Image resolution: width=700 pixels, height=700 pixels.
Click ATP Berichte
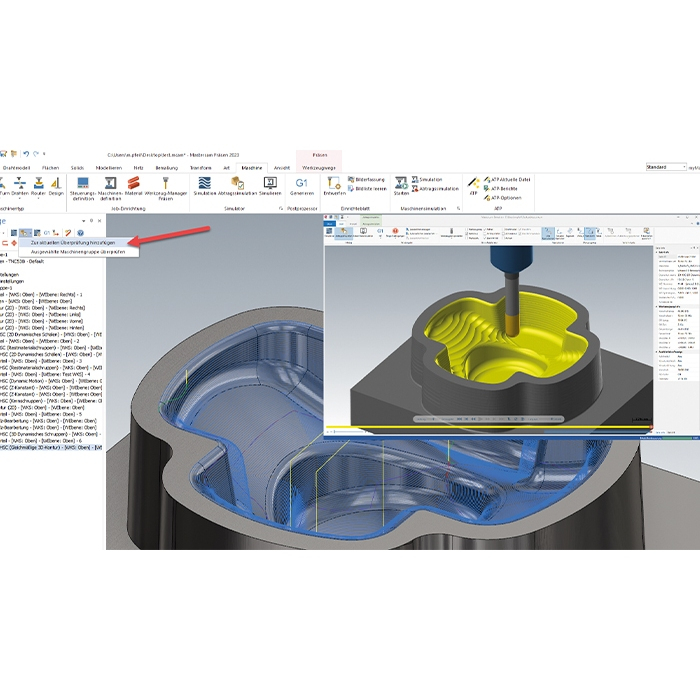tap(501, 189)
